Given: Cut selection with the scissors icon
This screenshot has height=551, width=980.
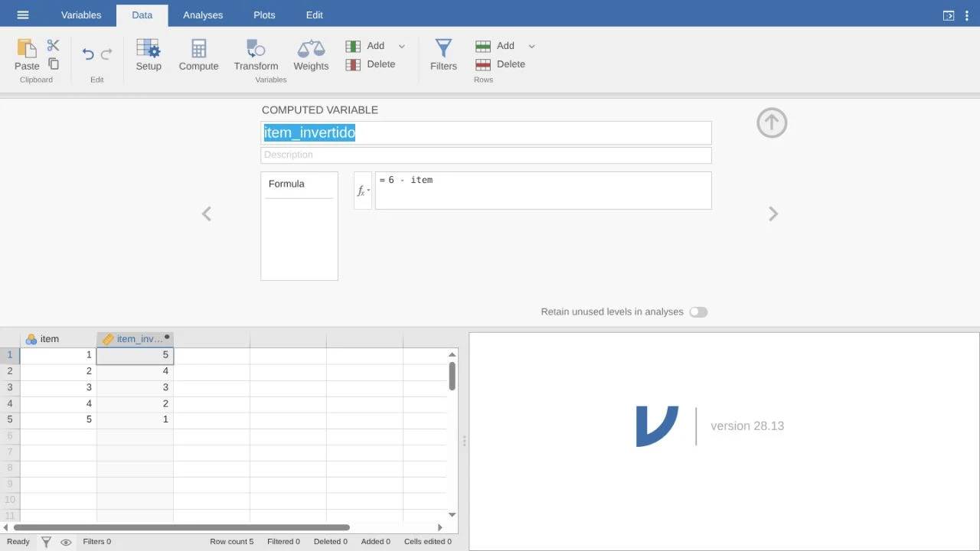Looking at the screenshot, I should pos(53,46).
